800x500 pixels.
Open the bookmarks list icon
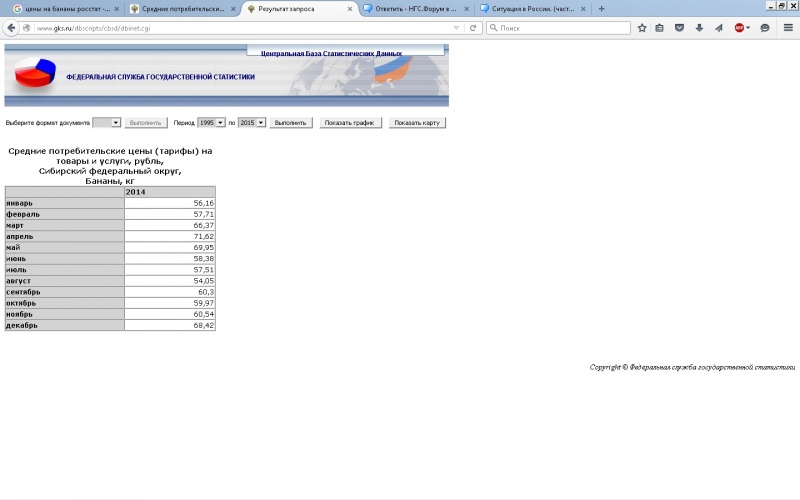(x=660, y=28)
